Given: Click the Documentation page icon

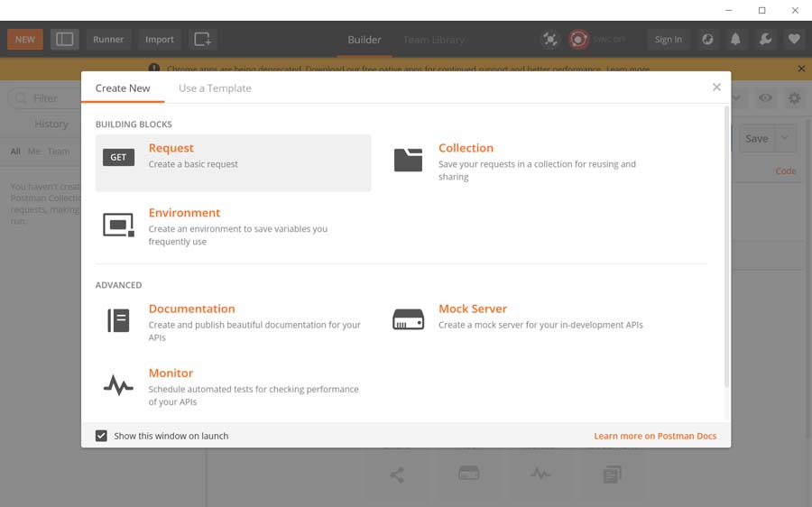Looking at the screenshot, I should [118, 320].
